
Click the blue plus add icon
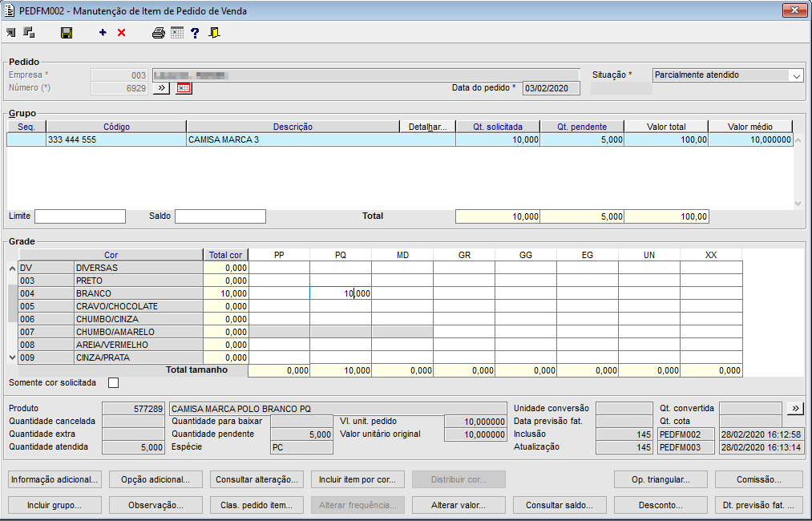103,33
